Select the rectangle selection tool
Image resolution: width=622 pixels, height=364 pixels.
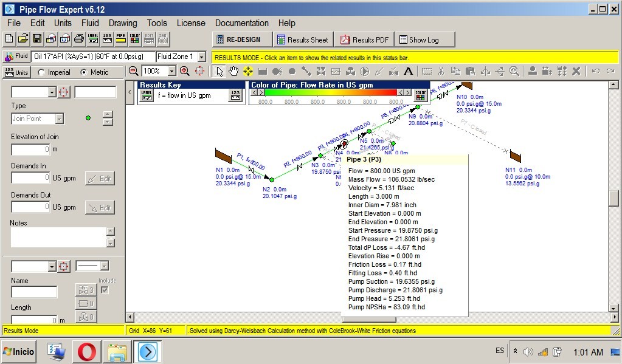click(427, 71)
